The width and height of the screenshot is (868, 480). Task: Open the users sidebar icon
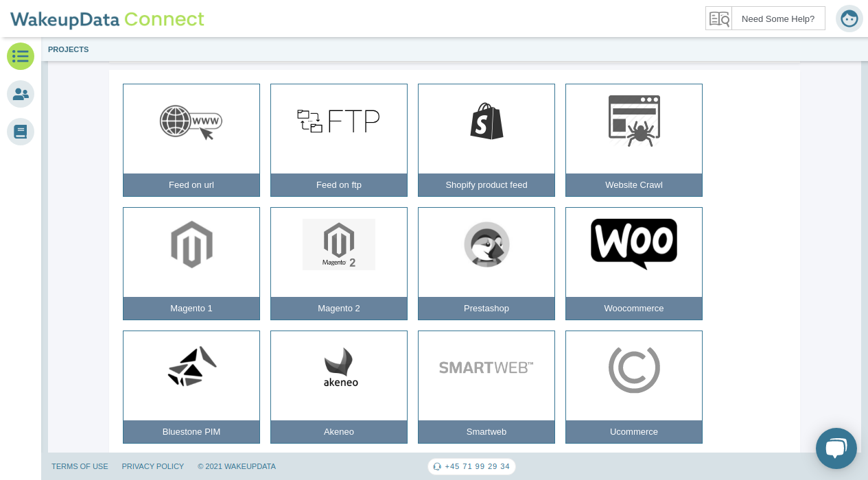coord(21,94)
